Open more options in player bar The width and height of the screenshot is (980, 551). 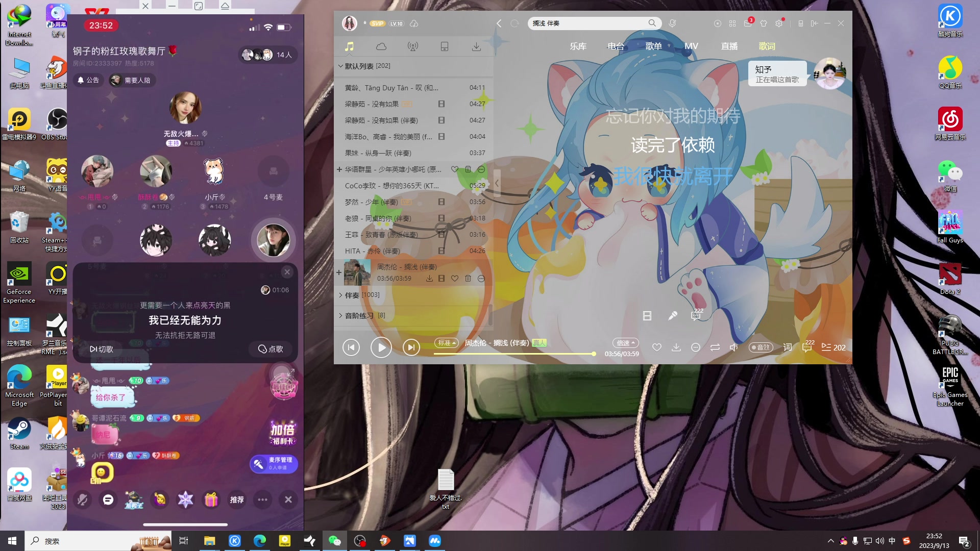(696, 347)
